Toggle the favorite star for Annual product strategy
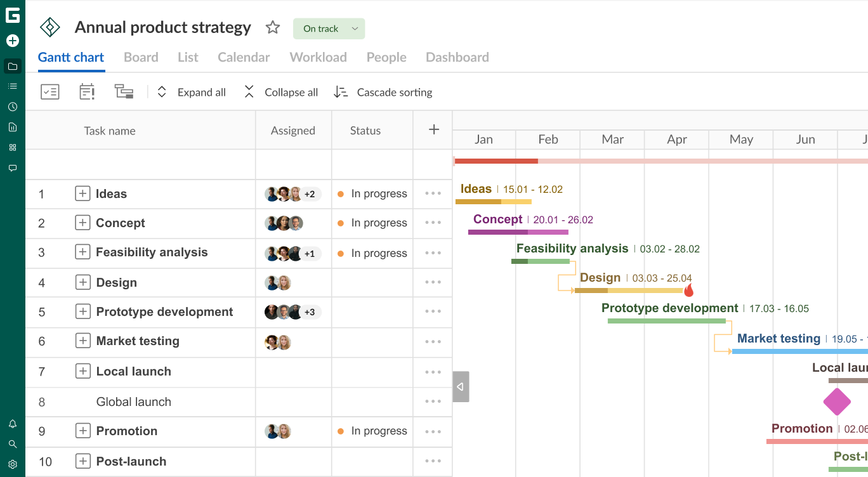868x477 pixels. 272,27
